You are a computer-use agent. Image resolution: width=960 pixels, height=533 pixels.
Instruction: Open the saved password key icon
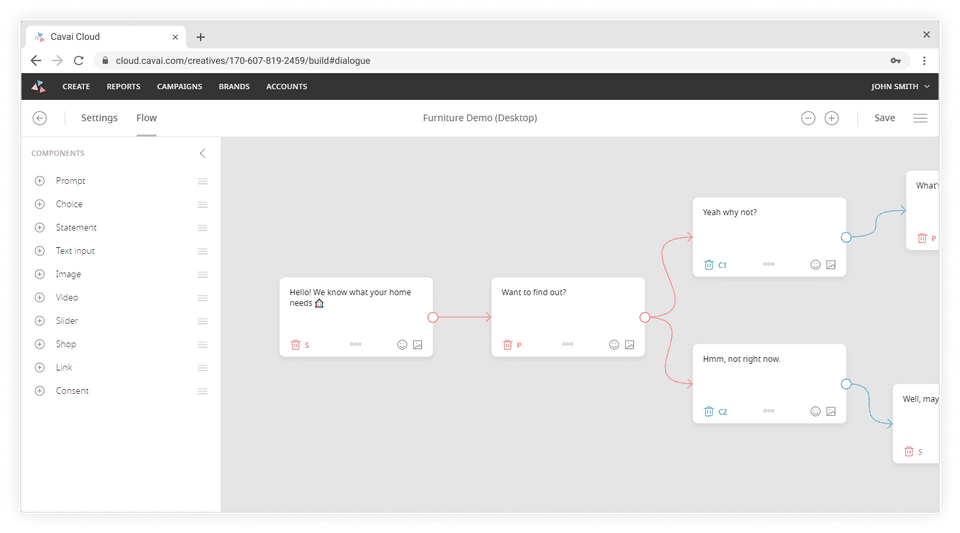[x=896, y=61]
